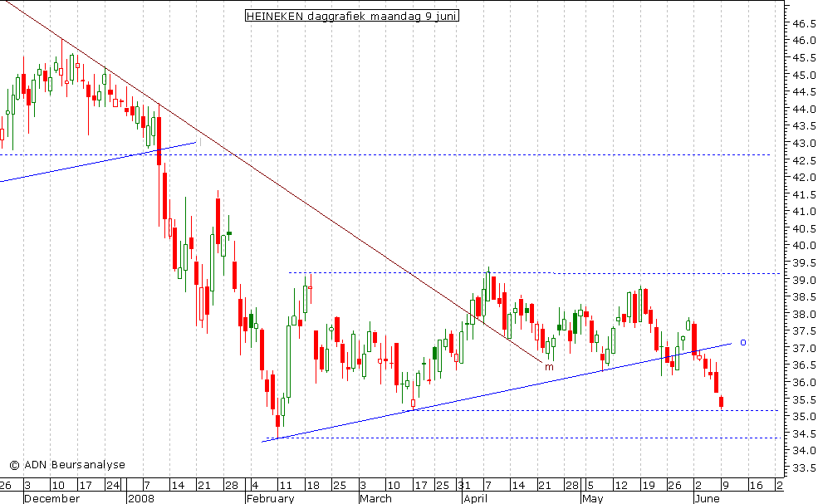Click the 24 date label in December

(x=113, y=485)
